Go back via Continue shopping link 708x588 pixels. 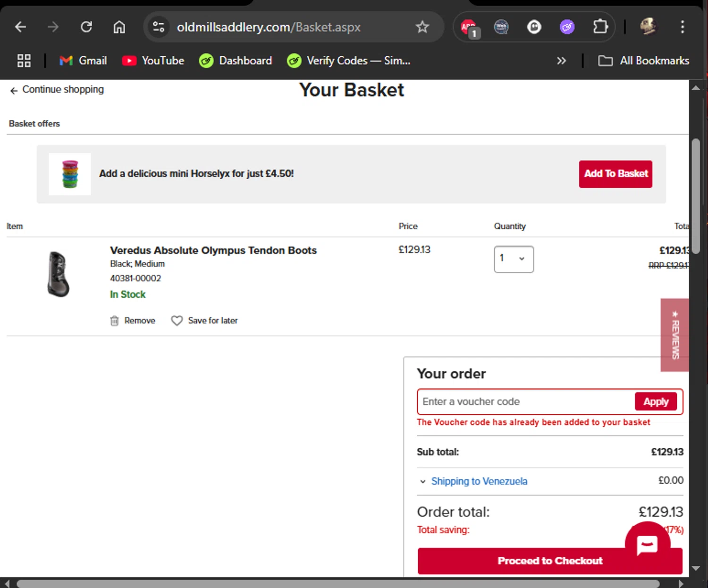[x=57, y=90]
